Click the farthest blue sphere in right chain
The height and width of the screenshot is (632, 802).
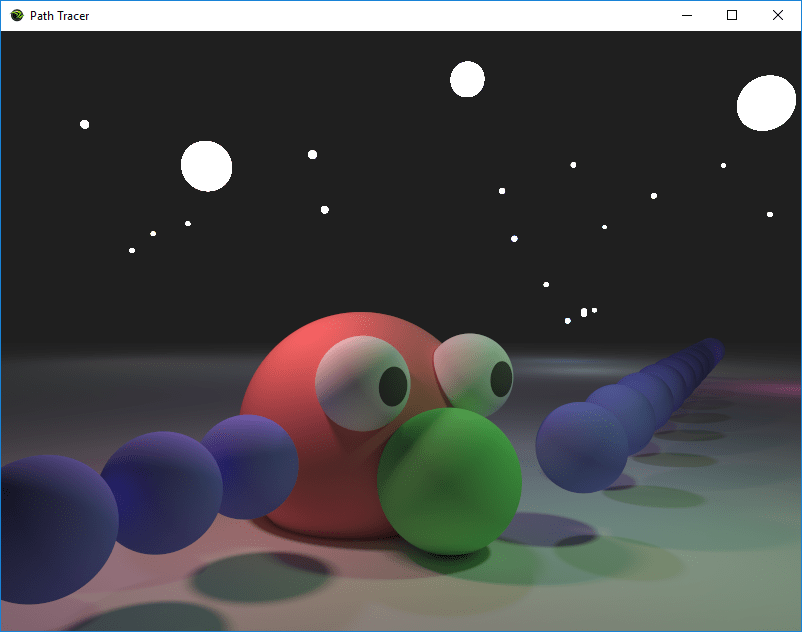coord(711,348)
